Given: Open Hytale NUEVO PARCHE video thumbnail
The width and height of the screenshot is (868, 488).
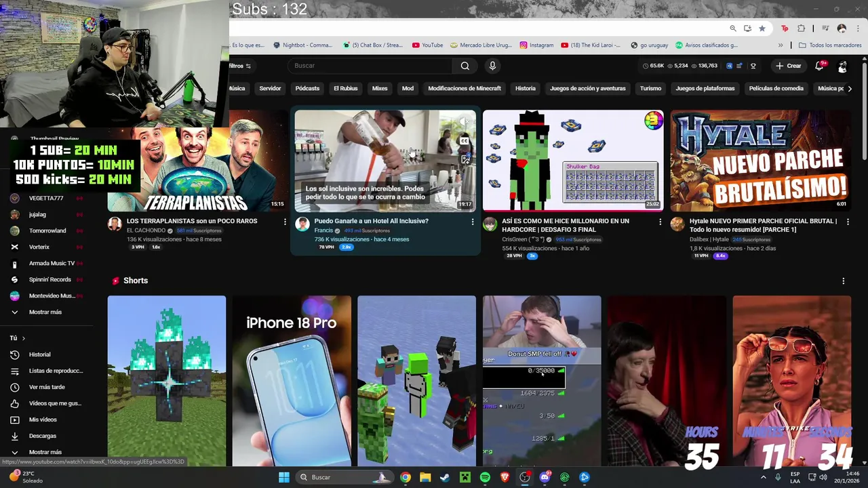Looking at the screenshot, I should click(761, 161).
